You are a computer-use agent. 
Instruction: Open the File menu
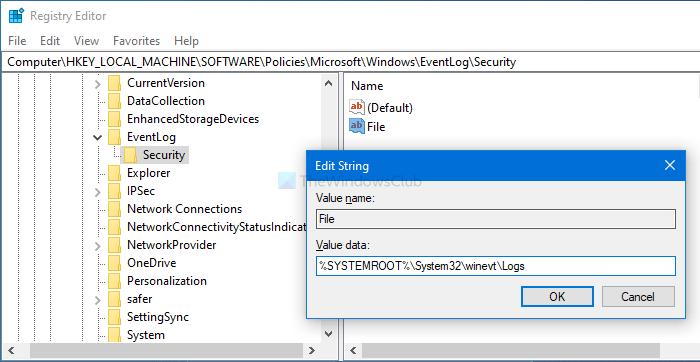click(x=17, y=41)
